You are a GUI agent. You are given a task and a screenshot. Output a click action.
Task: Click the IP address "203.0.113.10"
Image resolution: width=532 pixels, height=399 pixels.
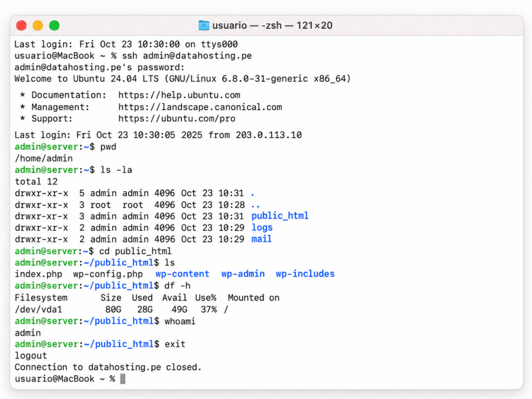tap(269, 135)
